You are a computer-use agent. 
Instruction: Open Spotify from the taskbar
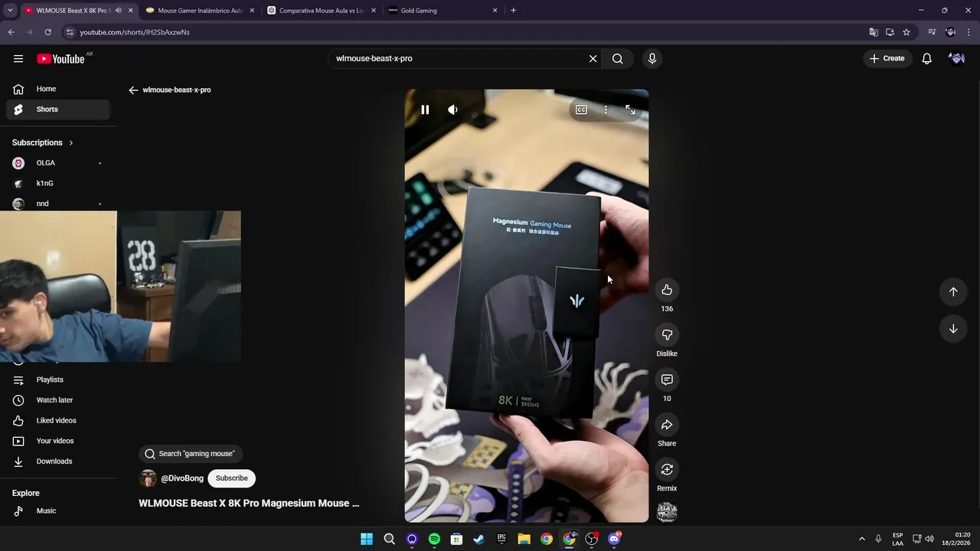[x=434, y=540]
